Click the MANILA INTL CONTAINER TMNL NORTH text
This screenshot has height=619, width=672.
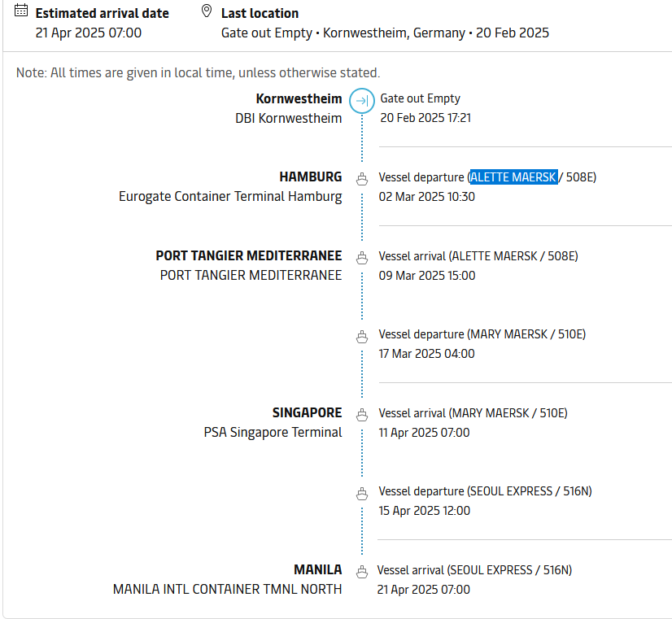[227, 590]
